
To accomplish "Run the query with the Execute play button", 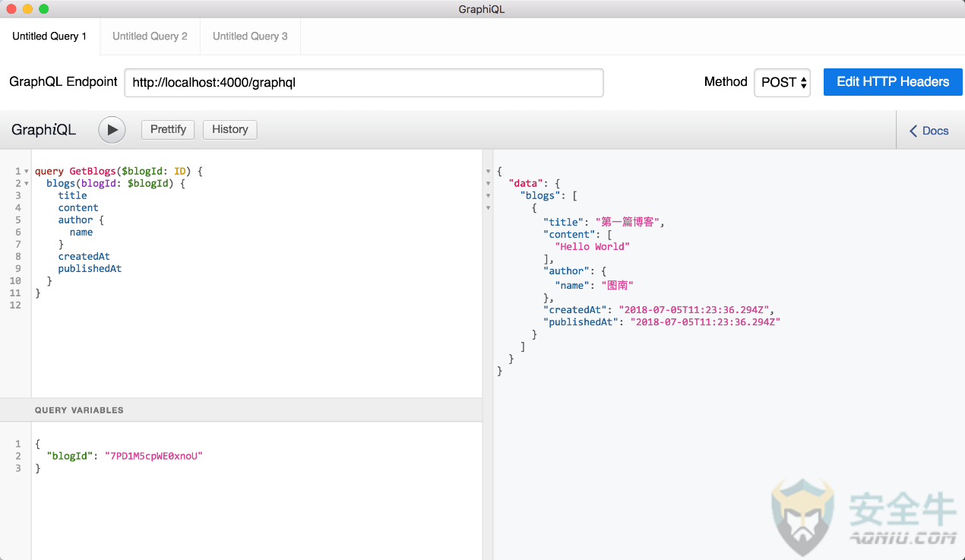I will (x=112, y=130).
